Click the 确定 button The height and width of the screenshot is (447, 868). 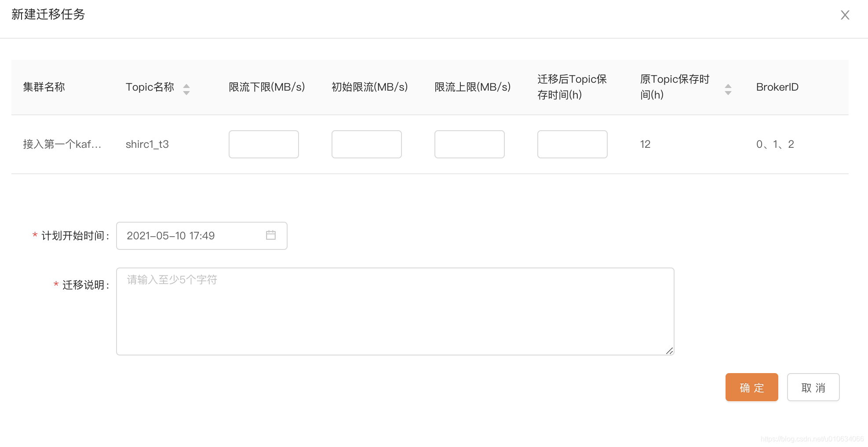pos(752,387)
